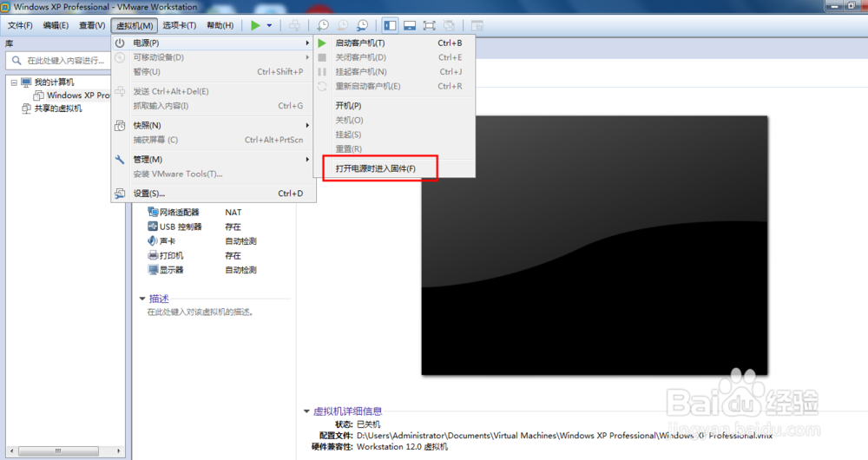
Task: Select Windows XP Pro VM in library tree
Action: (x=78, y=95)
